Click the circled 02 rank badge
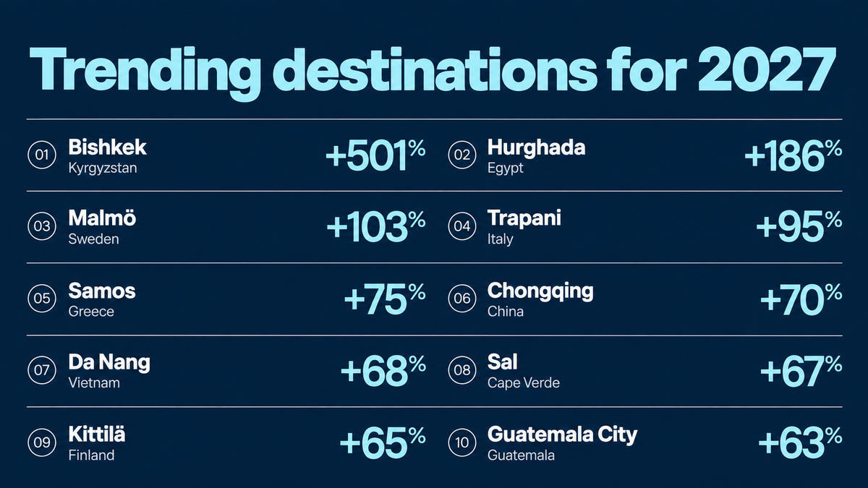Viewport: 868px width, 488px height. coord(461,155)
